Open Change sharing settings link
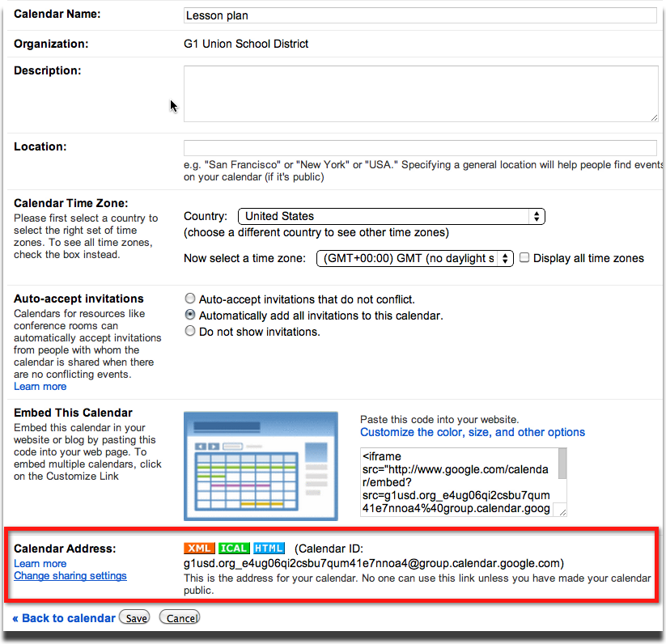 point(70,576)
